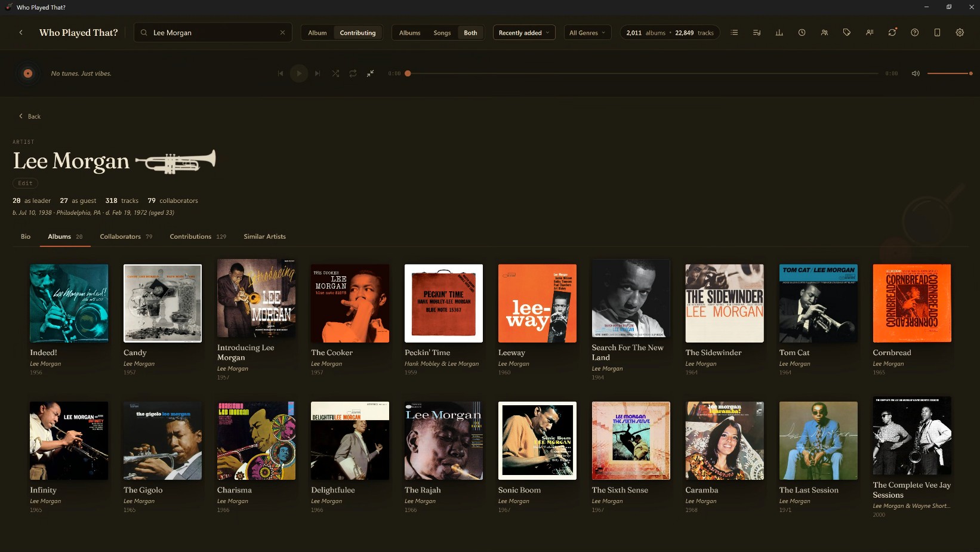Image resolution: width=980 pixels, height=552 pixels.
Task: Open the person-with-list credits icon
Action: tap(870, 32)
